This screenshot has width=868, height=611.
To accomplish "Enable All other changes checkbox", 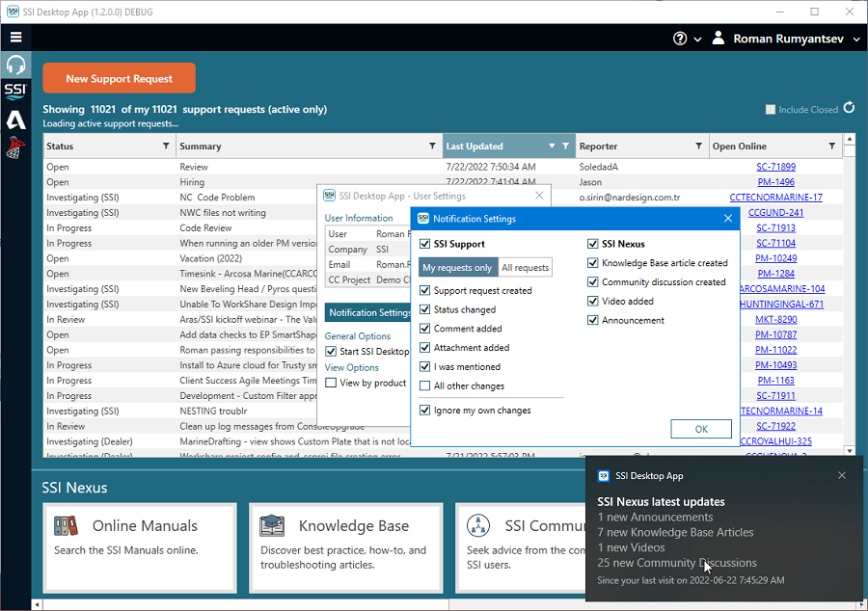I will pos(424,385).
